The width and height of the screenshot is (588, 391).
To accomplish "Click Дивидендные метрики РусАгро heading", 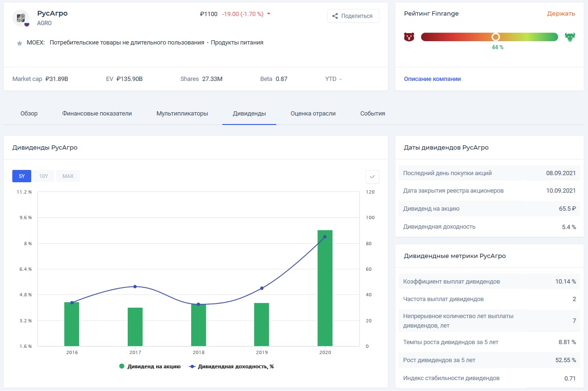I will [x=455, y=256].
